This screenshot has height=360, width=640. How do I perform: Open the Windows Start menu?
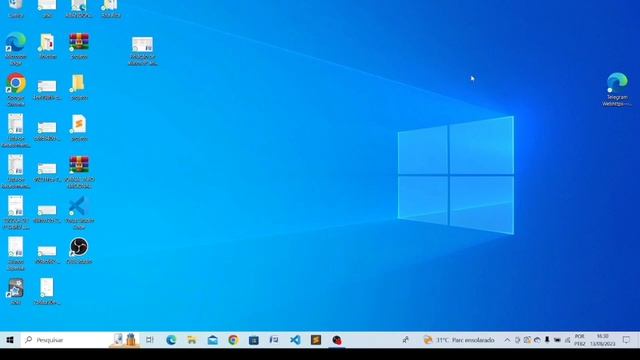[10, 340]
